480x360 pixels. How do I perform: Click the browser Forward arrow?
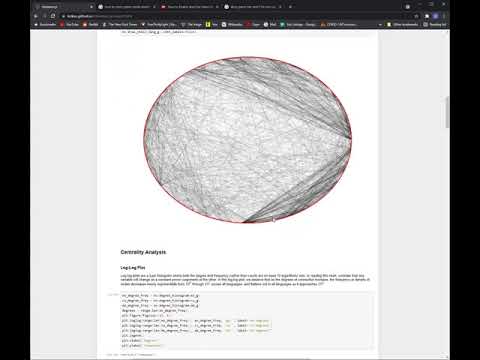45,16
